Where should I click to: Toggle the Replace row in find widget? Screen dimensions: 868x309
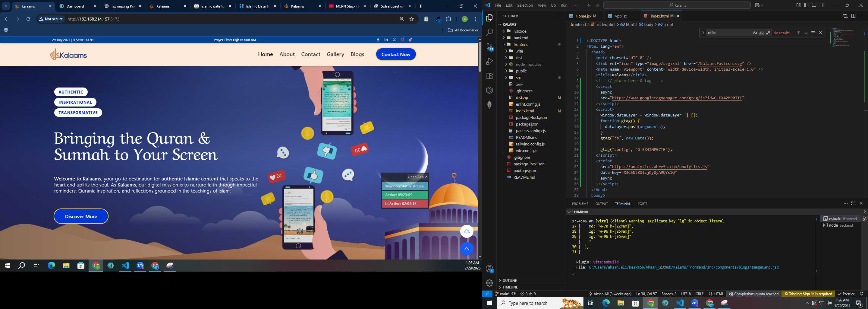[x=703, y=33]
